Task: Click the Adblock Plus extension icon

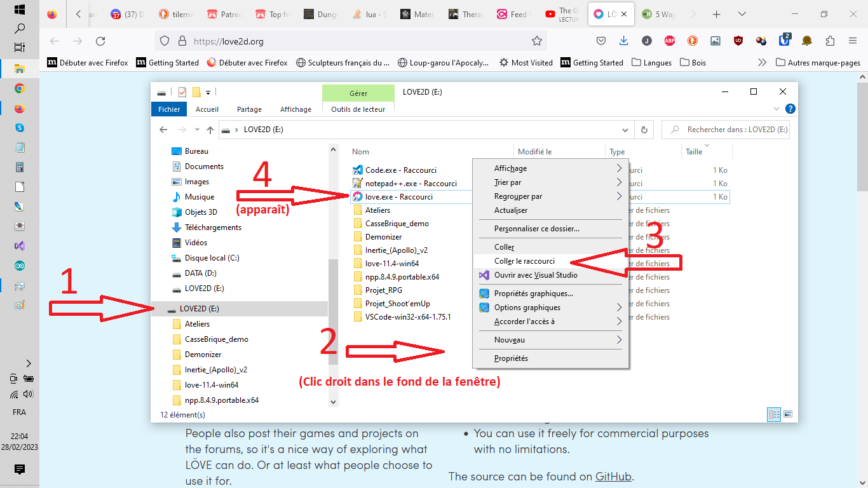Action: coord(670,41)
